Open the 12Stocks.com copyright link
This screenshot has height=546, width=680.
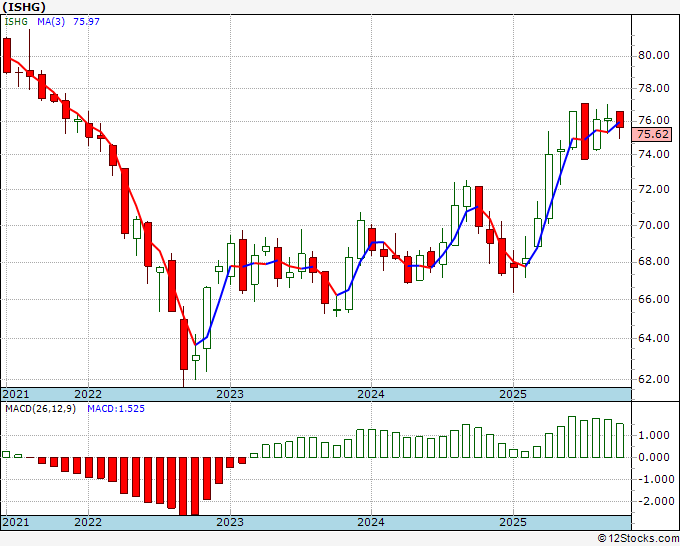638,539
